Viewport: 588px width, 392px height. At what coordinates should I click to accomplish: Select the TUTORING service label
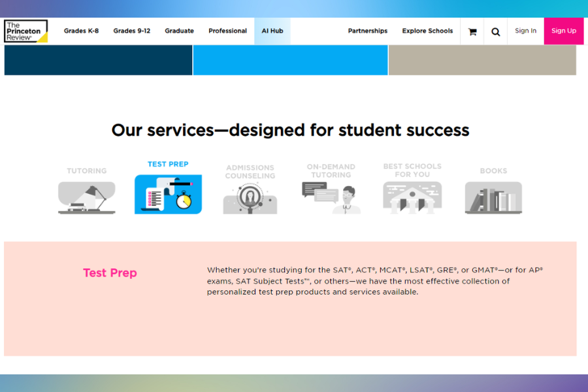[87, 171]
